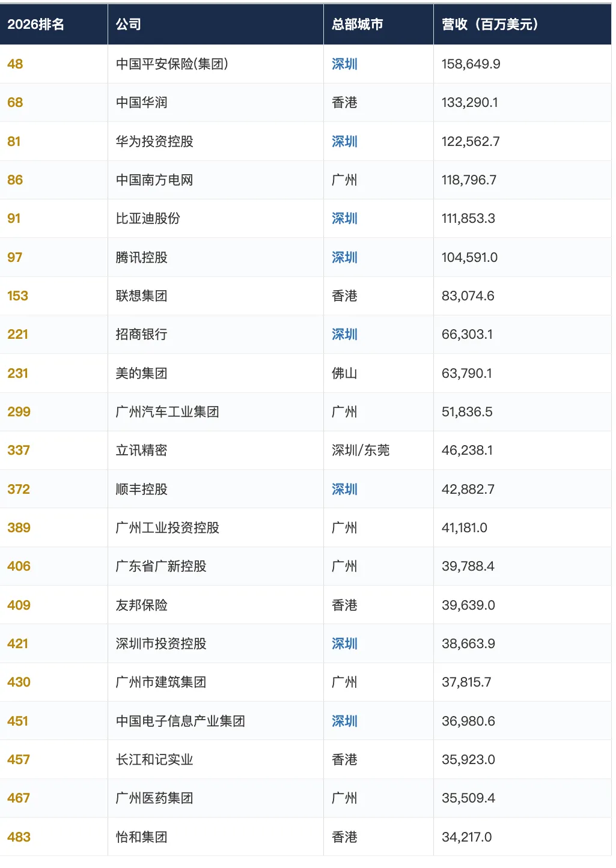Screen dimensions: 616x868
Task: Click revenue value 51,836.5
Action: coord(467,412)
